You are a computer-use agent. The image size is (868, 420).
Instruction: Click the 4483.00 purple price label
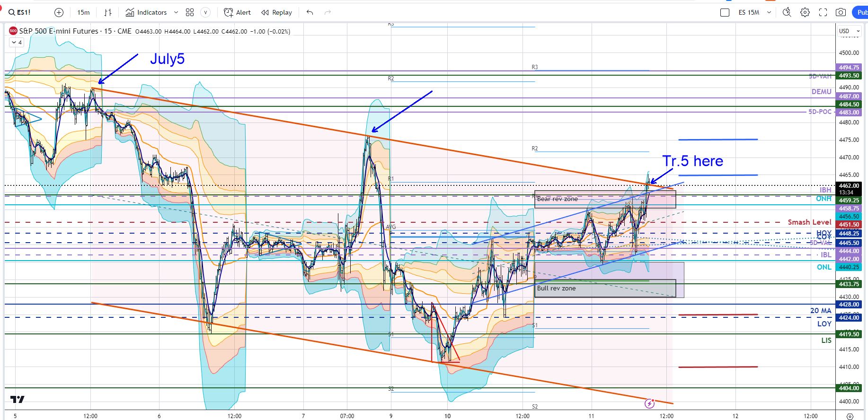point(849,113)
